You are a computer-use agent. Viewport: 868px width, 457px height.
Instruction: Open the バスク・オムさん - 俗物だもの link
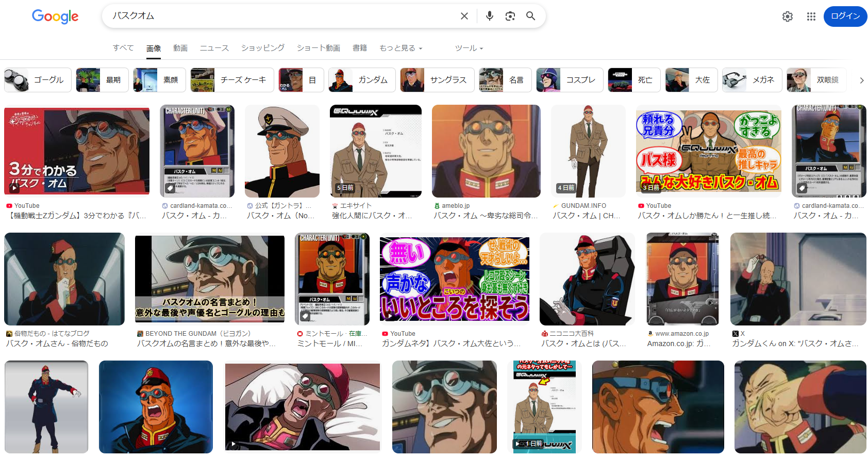57,344
